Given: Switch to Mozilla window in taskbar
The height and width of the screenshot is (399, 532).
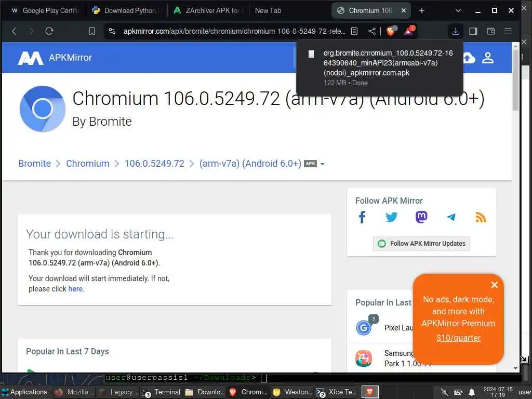Looking at the screenshot, I should pos(74,392).
